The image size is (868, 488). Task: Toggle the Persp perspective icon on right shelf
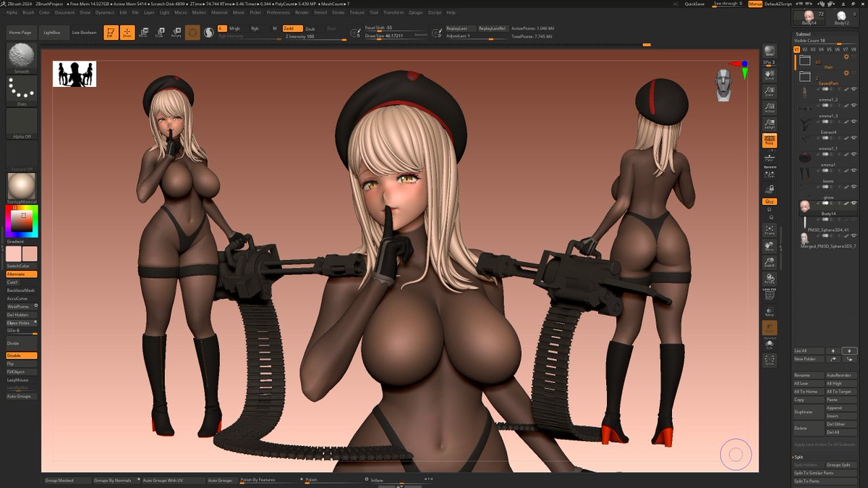769,140
